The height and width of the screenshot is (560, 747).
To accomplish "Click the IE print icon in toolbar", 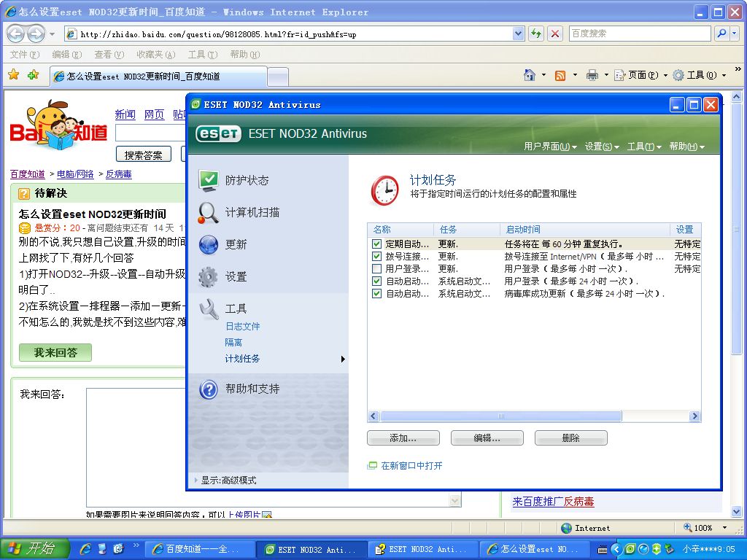I will [x=592, y=75].
